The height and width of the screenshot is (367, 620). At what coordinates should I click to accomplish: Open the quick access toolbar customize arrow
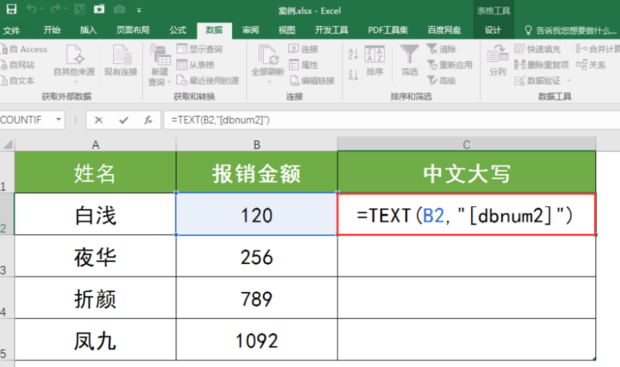pyautogui.click(x=139, y=10)
